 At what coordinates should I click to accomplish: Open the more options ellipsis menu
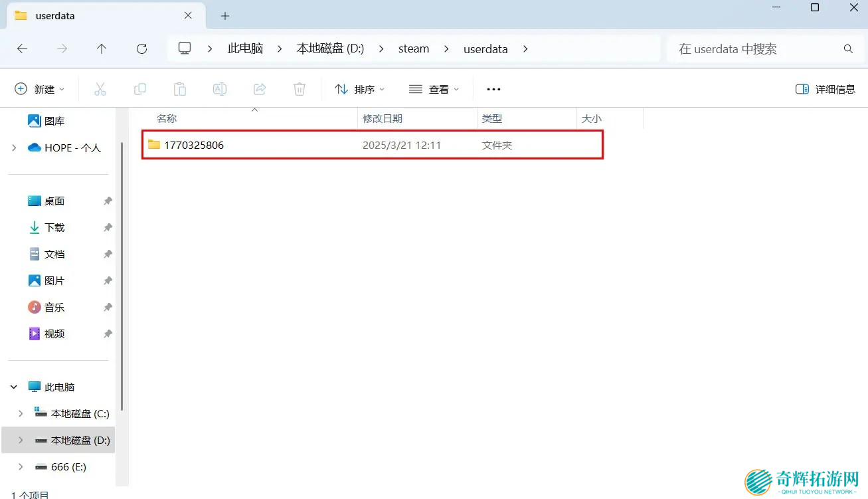pos(493,89)
